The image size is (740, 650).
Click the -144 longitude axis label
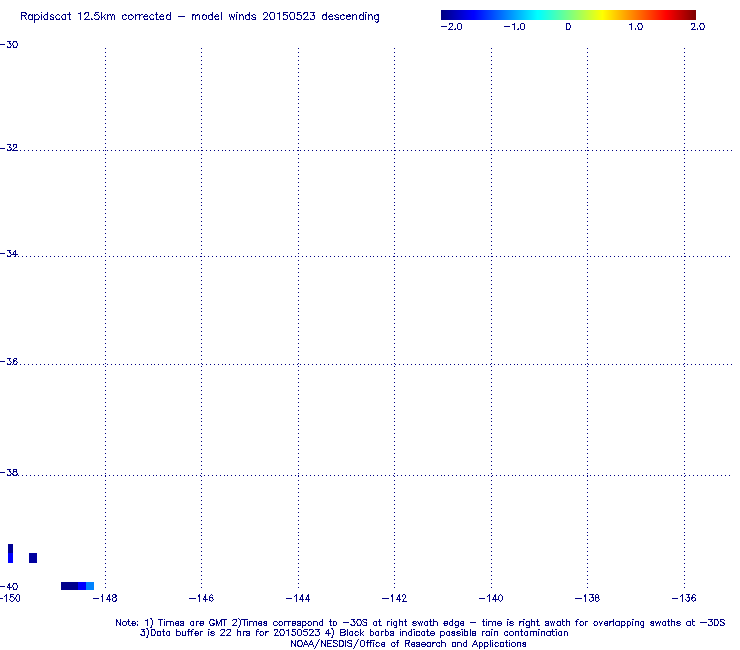tap(298, 599)
